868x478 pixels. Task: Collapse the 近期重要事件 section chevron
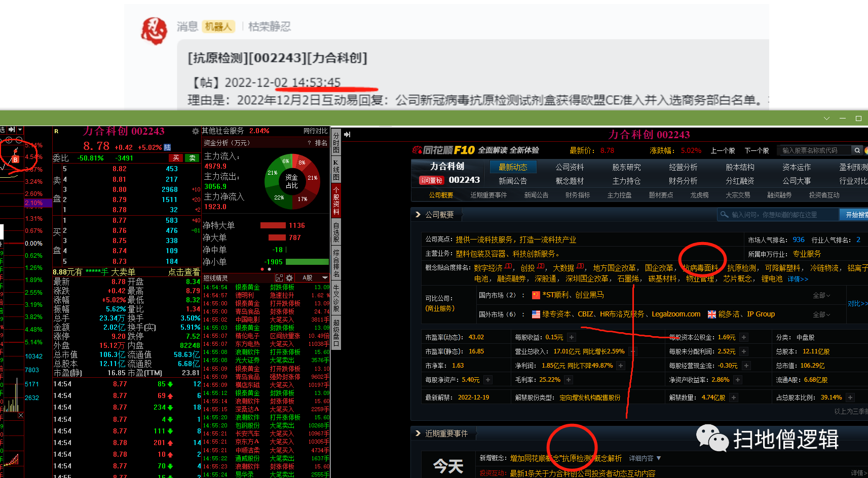tap(418, 433)
